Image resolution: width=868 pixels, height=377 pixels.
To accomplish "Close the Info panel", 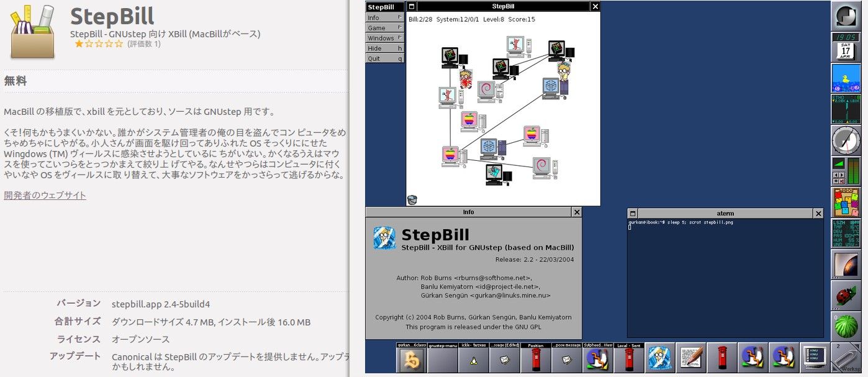I will [x=577, y=212].
